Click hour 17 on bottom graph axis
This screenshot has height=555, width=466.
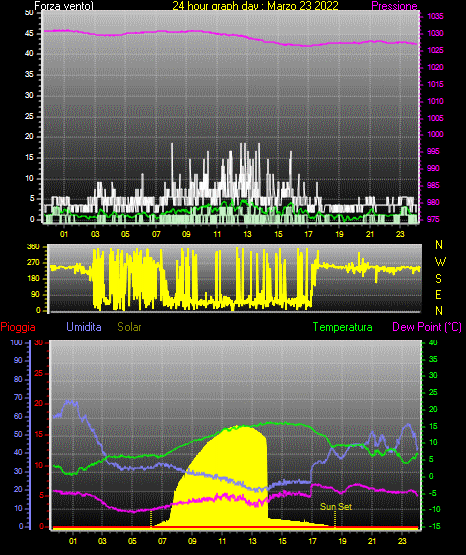coord(312,541)
